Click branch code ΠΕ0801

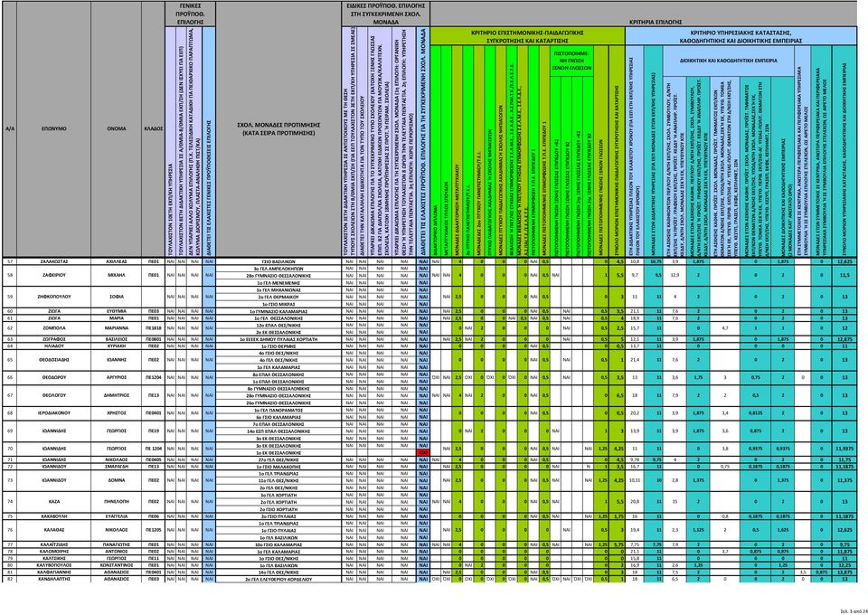point(154,339)
